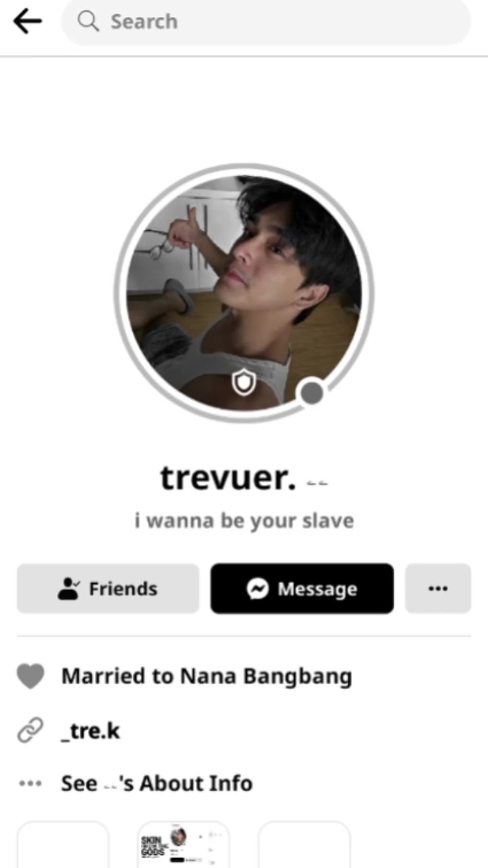This screenshot has width=488, height=868.
Task: Click the gray active status dot
Action: 312,393
